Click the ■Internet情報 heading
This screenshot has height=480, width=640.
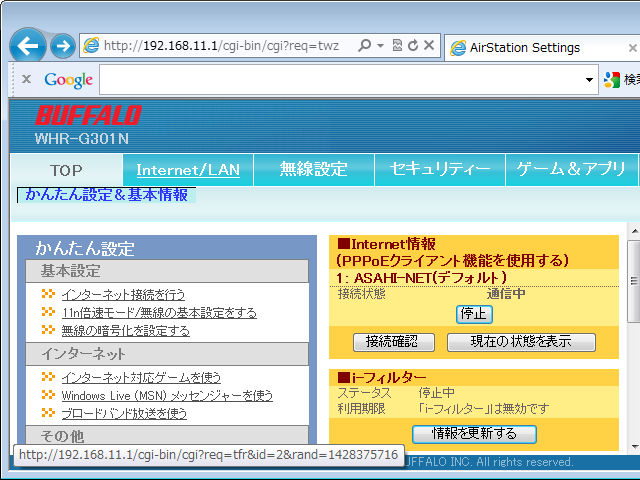point(386,244)
